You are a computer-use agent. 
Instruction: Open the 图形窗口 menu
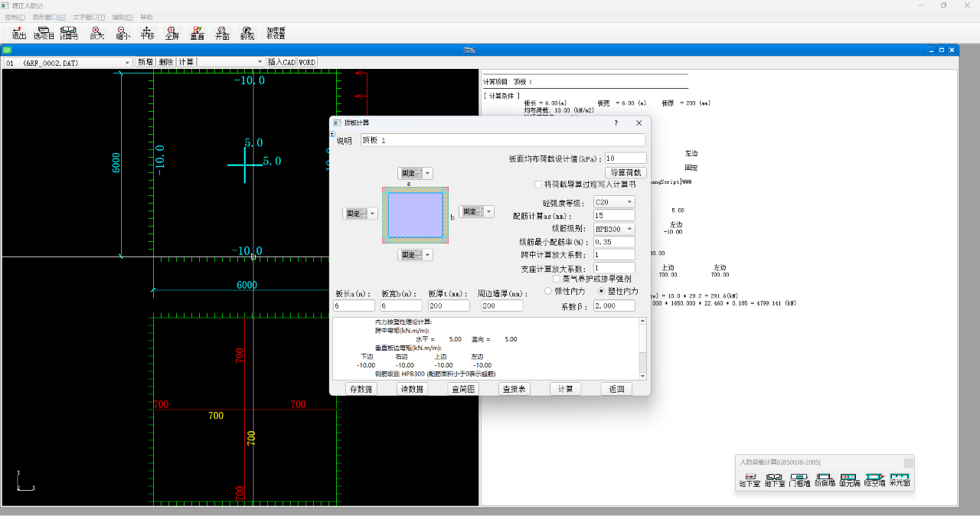coord(49,17)
